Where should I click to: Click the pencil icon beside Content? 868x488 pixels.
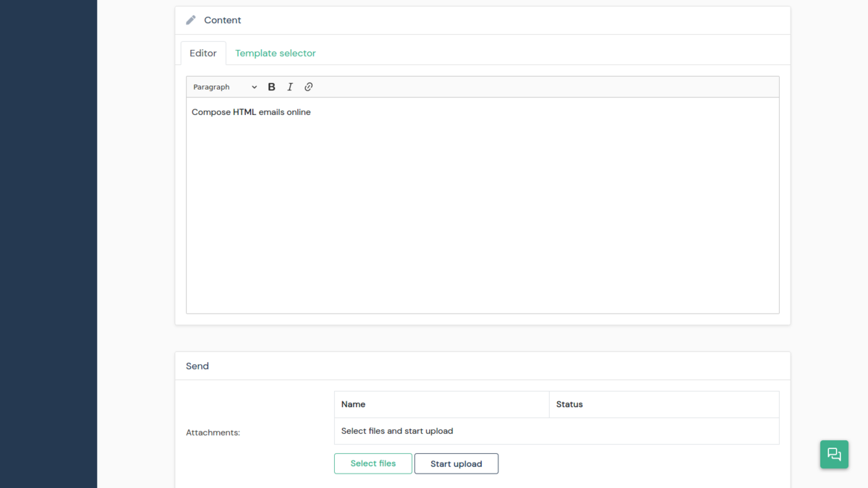point(191,20)
